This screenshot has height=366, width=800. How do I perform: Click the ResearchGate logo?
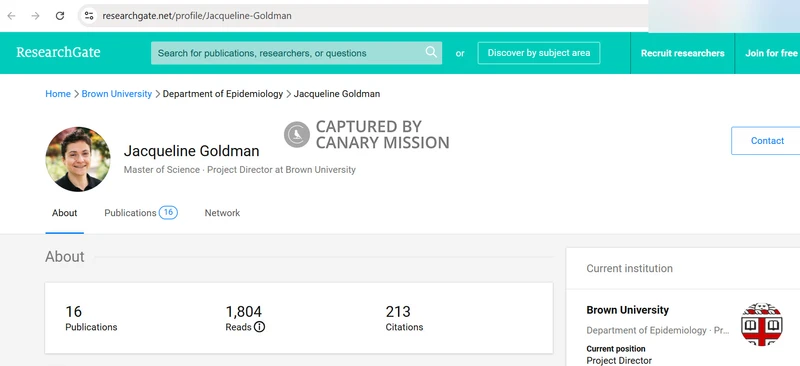(x=58, y=53)
